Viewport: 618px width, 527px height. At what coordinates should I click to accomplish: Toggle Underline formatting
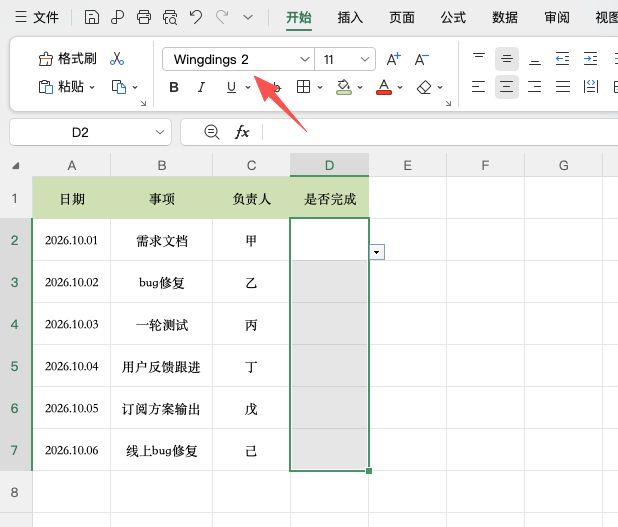(x=231, y=87)
